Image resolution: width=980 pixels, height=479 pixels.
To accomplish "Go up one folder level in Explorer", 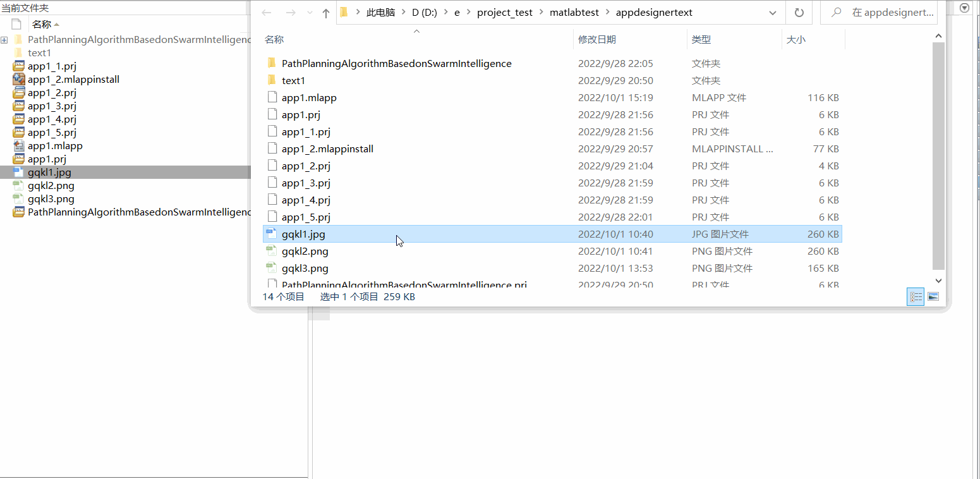I will pyautogui.click(x=326, y=13).
